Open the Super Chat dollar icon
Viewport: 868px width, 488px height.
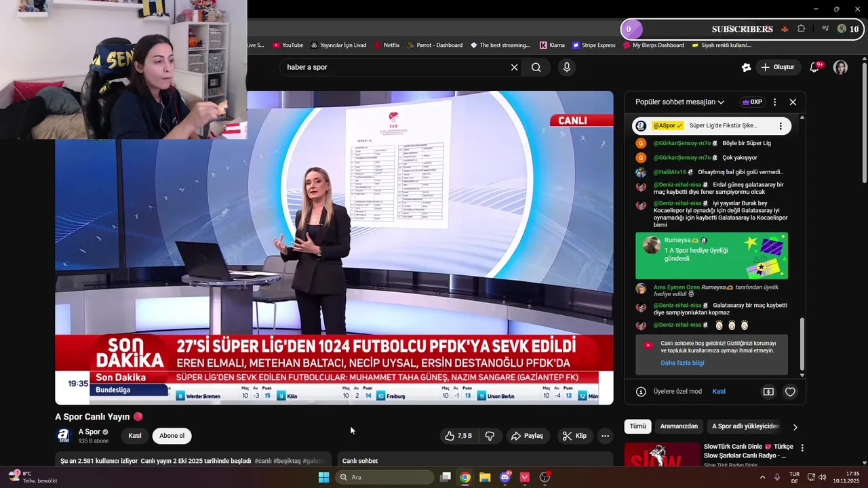(x=768, y=392)
